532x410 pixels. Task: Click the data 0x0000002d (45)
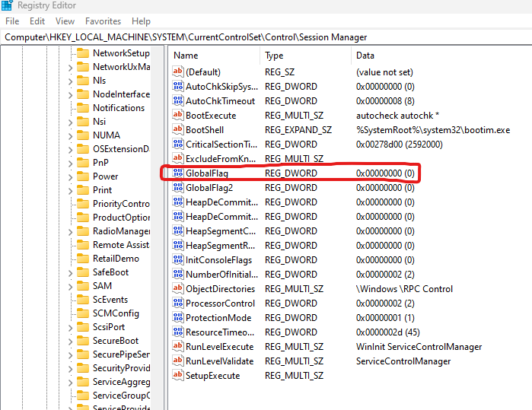pos(388,332)
